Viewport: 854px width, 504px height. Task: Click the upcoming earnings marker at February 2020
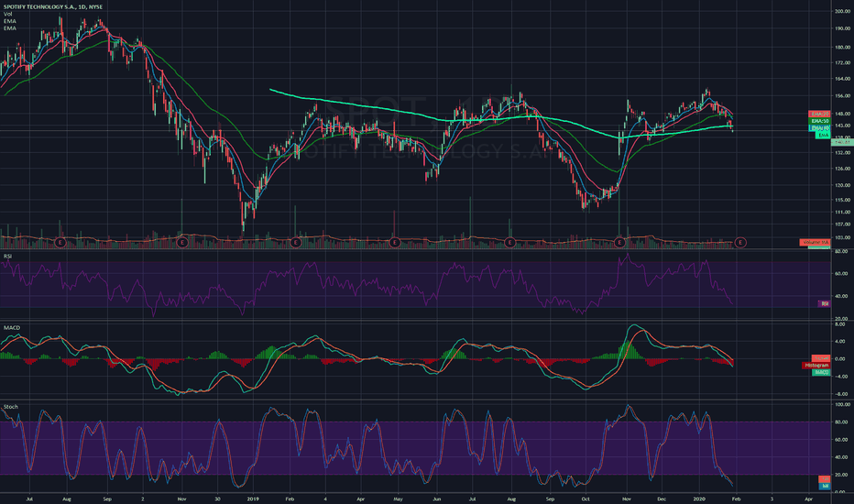740,243
